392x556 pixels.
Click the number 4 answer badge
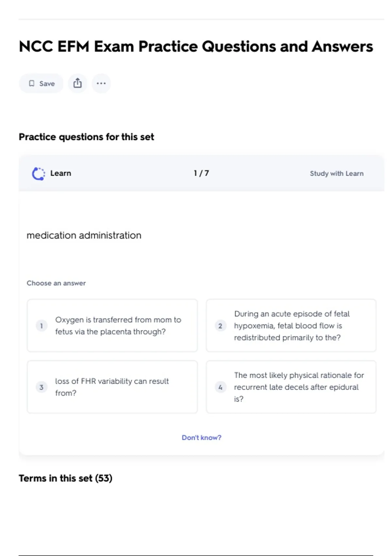220,387
